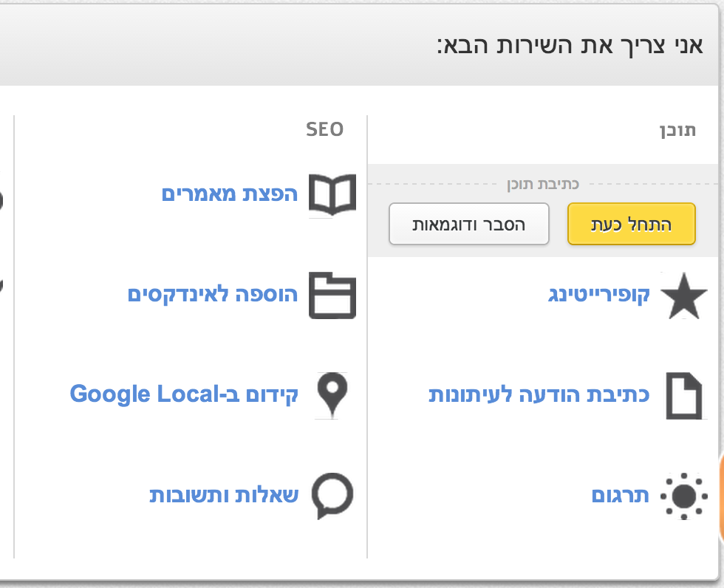Viewport: 724px width, 588px height.
Task: Click the speech bubble icon for שאלות ותשובות
Action: pos(332,496)
